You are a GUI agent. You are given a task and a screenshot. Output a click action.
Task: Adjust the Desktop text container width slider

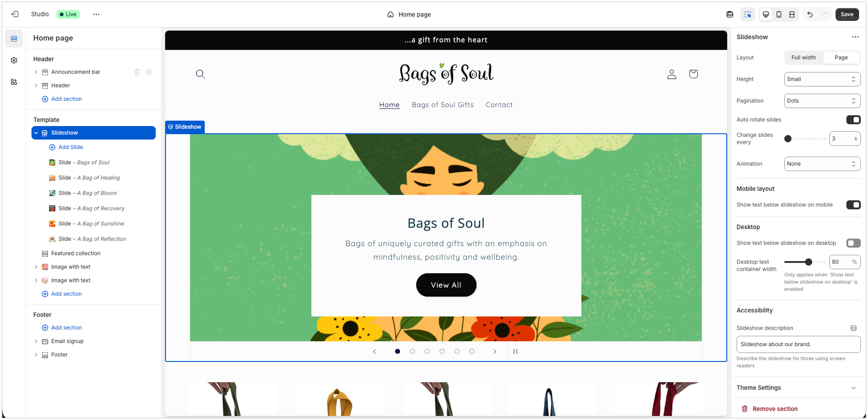(x=808, y=262)
